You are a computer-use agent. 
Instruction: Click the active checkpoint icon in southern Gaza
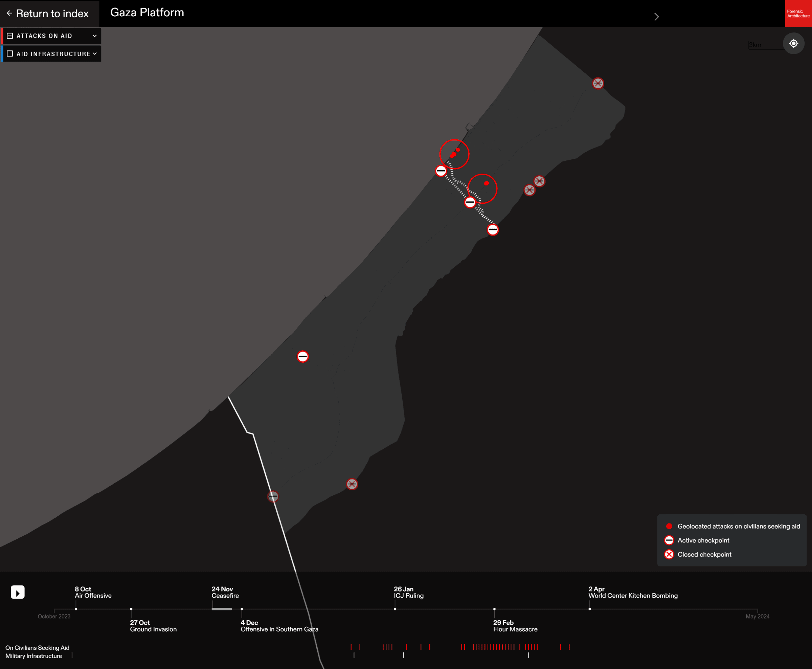coord(302,356)
